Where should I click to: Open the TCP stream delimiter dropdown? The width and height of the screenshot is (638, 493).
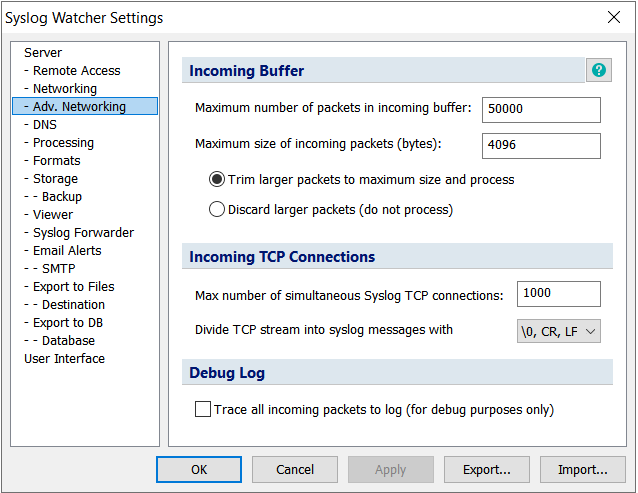559,331
